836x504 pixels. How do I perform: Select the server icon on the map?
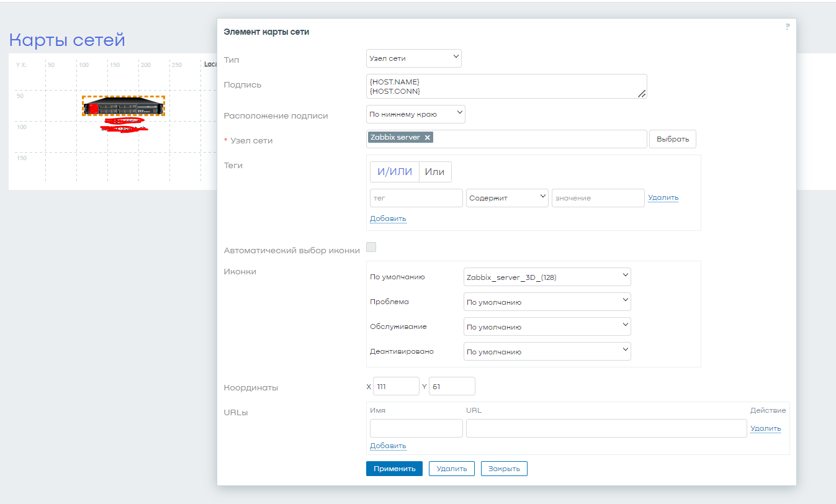click(x=123, y=106)
